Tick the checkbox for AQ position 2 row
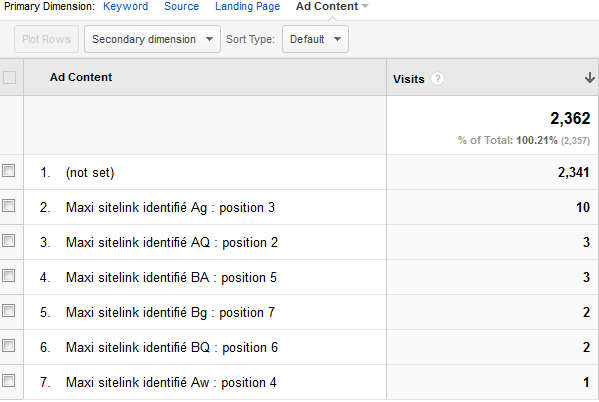This screenshot has height=402, width=599. [8, 241]
